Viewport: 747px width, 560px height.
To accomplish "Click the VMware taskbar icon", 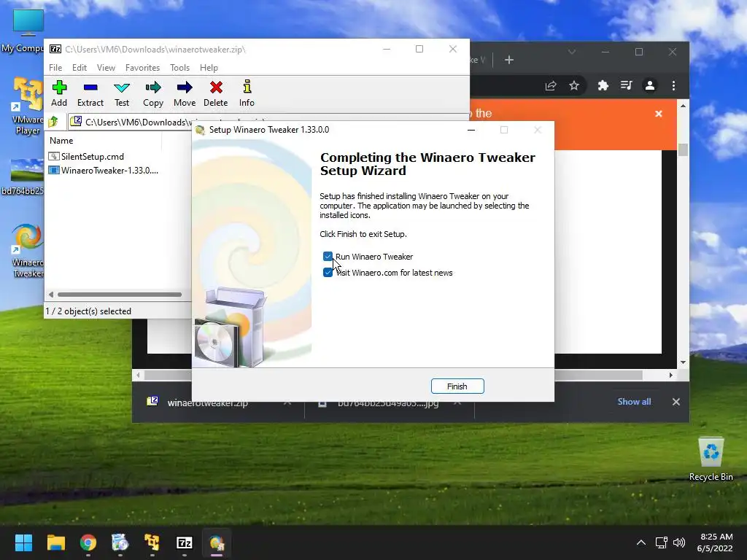I will 152,542.
